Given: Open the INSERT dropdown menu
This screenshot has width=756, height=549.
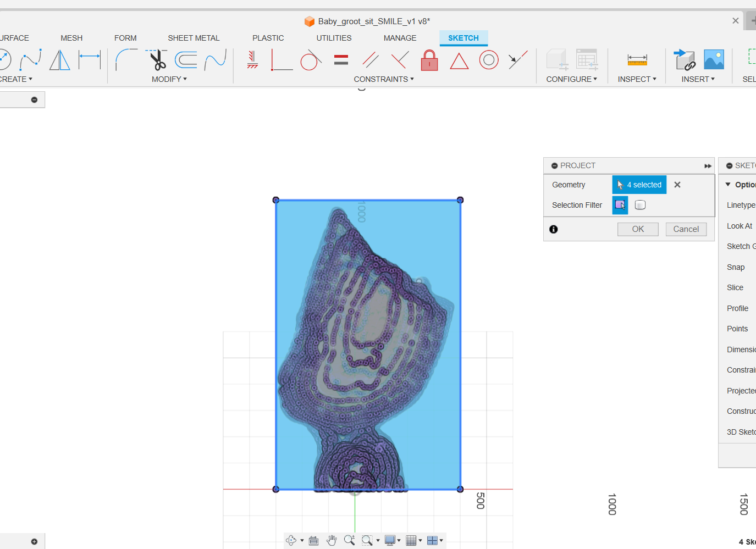Looking at the screenshot, I should click(x=698, y=79).
